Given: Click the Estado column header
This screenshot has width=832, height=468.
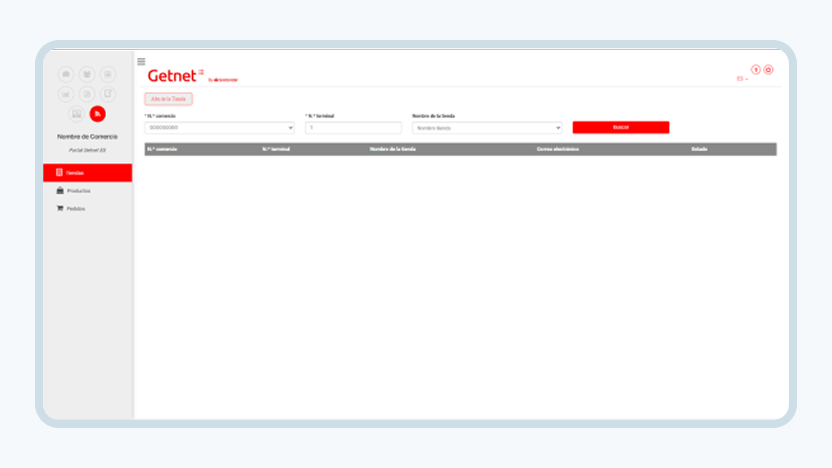Looking at the screenshot, I should pyautogui.click(x=699, y=149).
